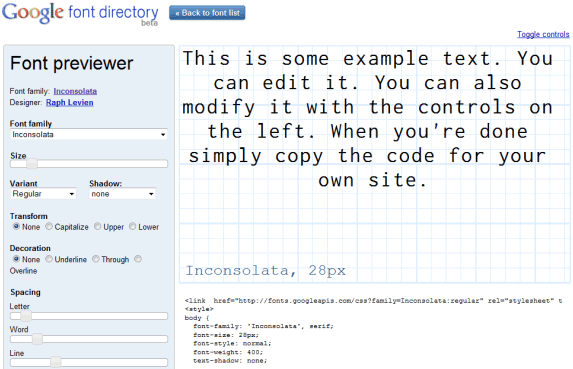Click the Font previewer heading

[x=72, y=63]
